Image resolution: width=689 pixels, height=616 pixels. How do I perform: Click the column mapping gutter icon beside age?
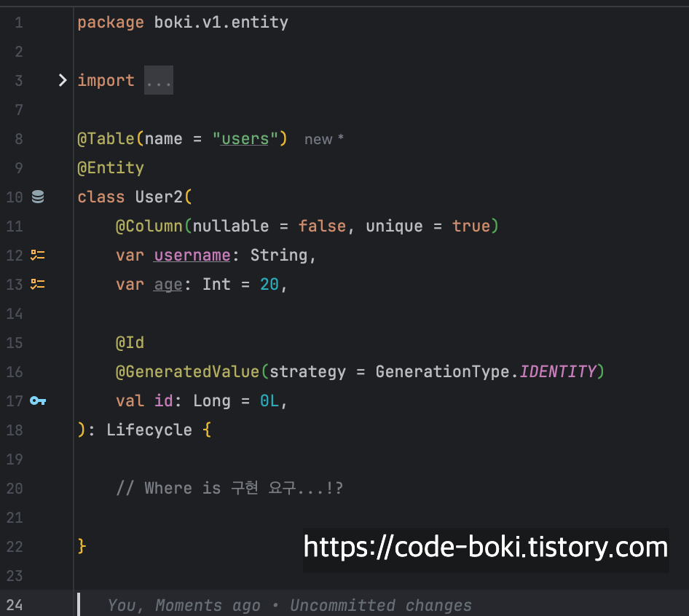coord(38,284)
